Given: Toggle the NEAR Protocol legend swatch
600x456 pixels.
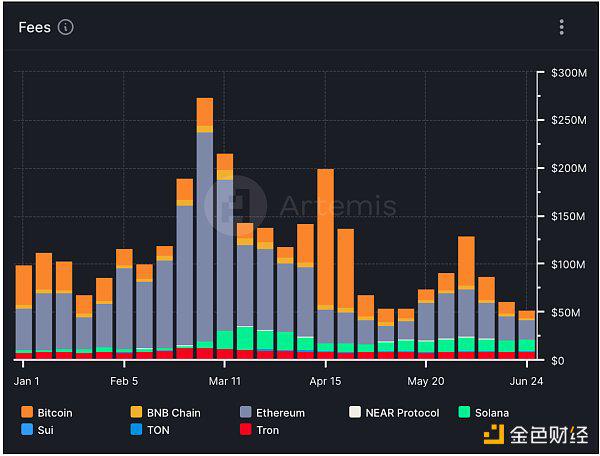Looking at the screenshot, I should click(x=355, y=412).
